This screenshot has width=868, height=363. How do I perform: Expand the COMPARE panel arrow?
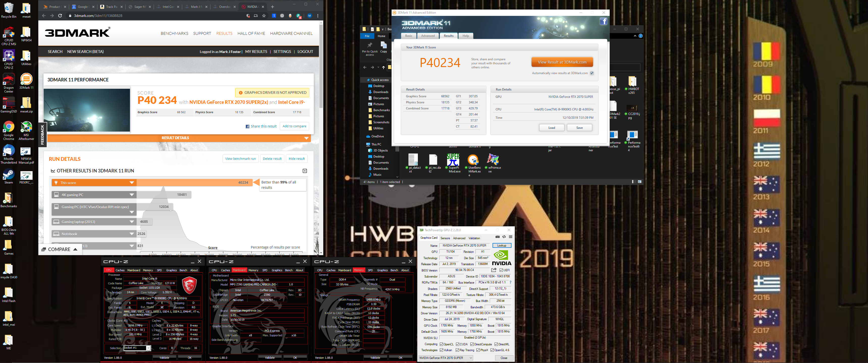(x=75, y=249)
